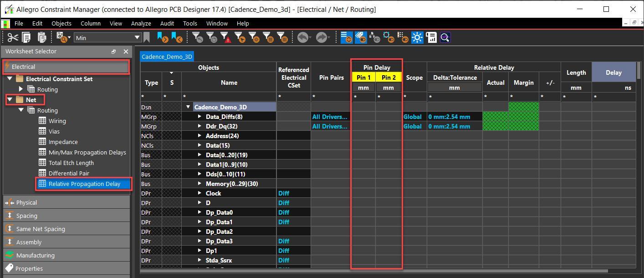
Task: Click the gray bookmark icon
Action: tap(147, 37)
